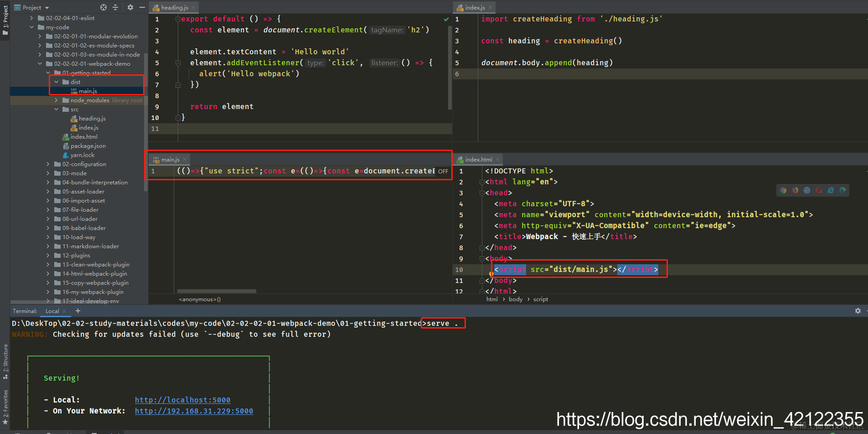Collapse all in Project panel
The width and height of the screenshot is (868, 434).
(115, 7)
